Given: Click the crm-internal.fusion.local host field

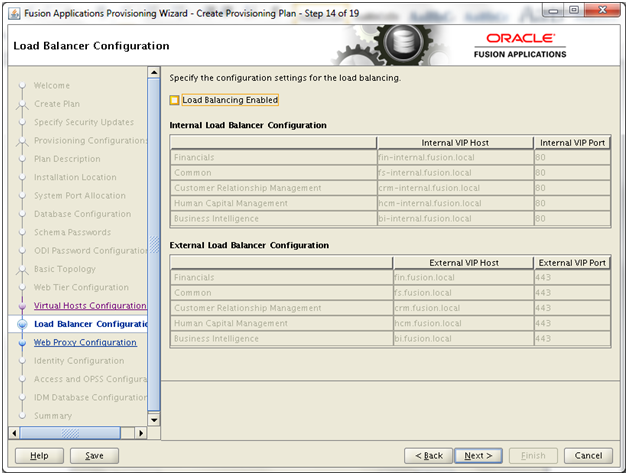Looking at the screenshot, I should 455,188.
